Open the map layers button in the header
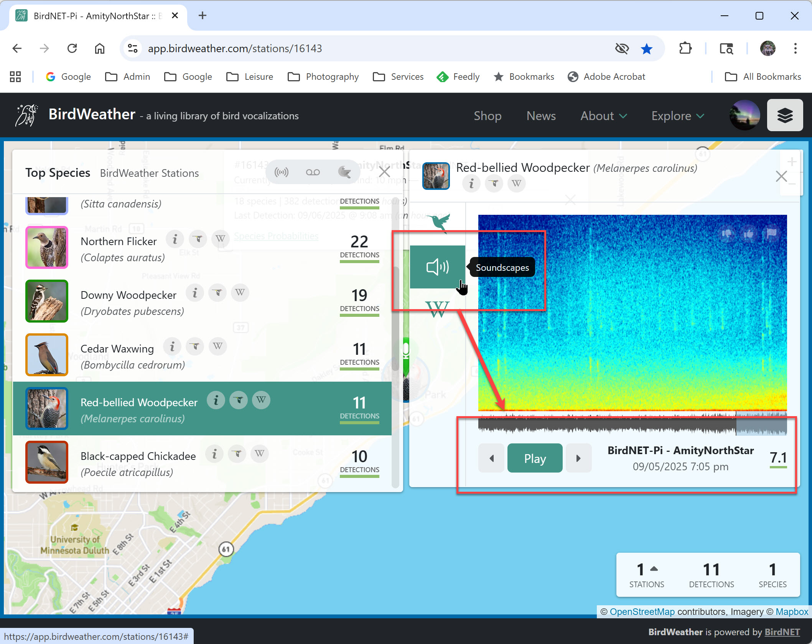The height and width of the screenshot is (644, 812). tap(785, 115)
